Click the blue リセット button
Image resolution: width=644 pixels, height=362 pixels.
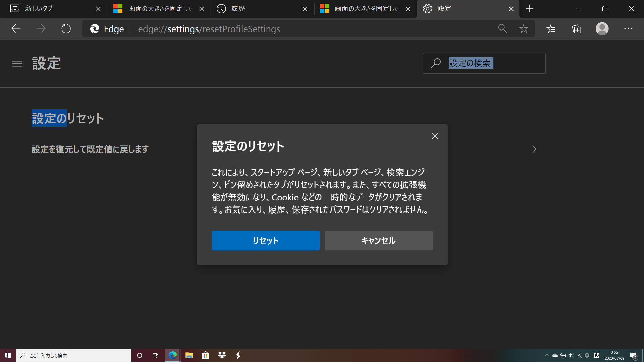pyautogui.click(x=265, y=240)
